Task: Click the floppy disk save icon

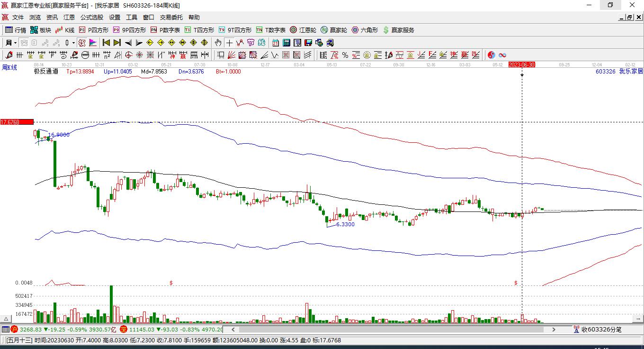Action: [x=308, y=43]
